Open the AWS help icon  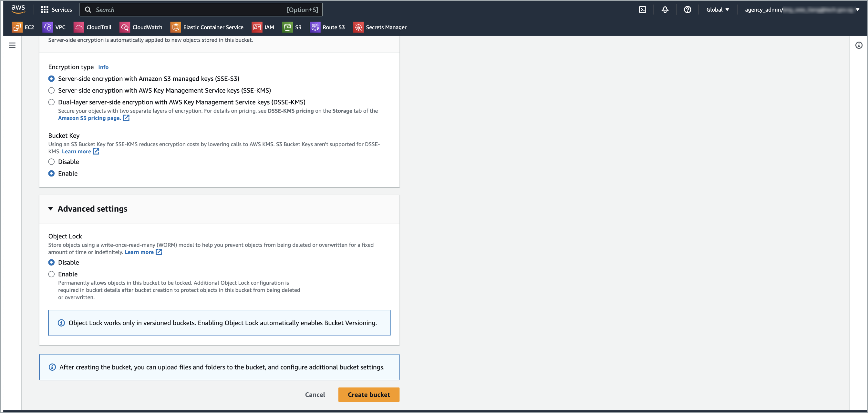[x=687, y=9]
